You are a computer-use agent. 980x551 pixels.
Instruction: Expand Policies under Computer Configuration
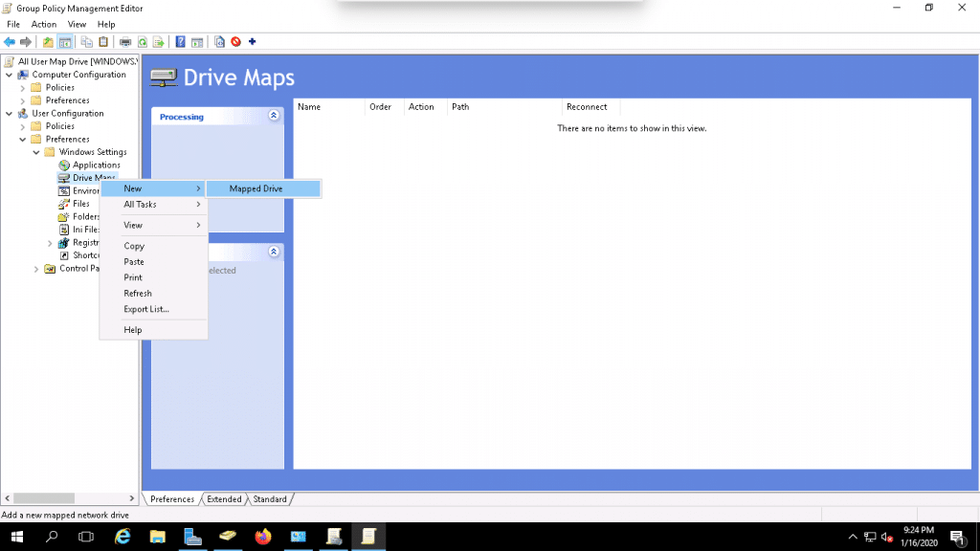(x=23, y=87)
